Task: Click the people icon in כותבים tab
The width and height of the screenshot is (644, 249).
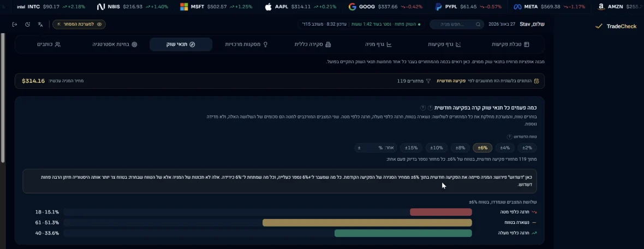Action: click(58, 44)
